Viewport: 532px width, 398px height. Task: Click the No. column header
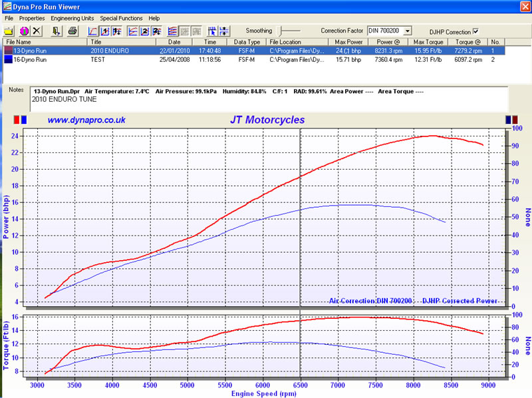[496, 42]
